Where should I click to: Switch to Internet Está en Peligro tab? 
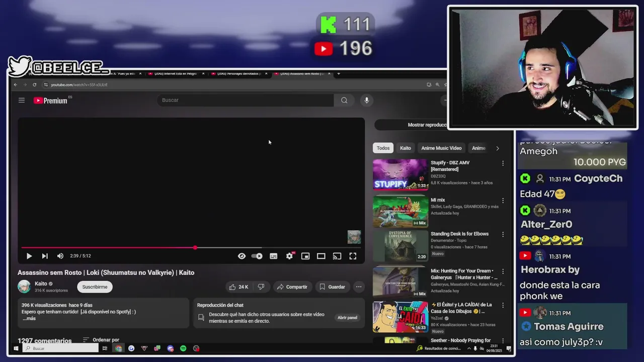pyautogui.click(x=176, y=73)
